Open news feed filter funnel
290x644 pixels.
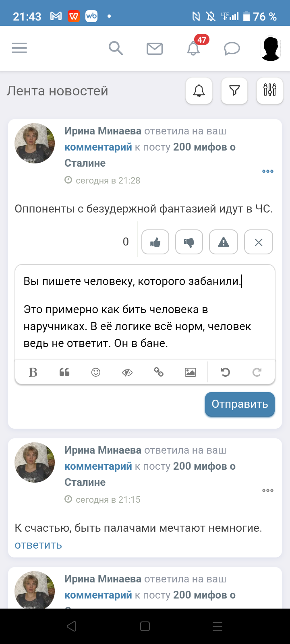pos(234,91)
